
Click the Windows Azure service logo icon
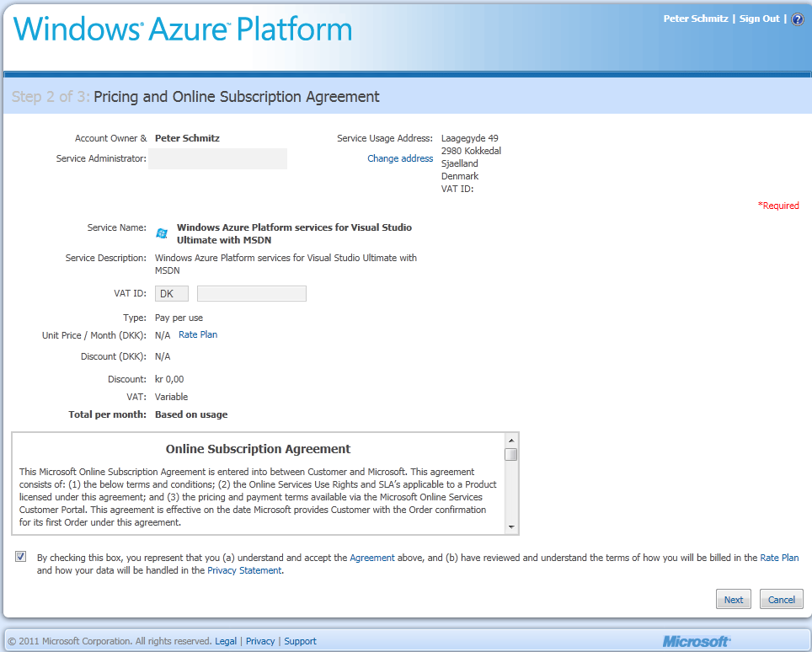coord(162,233)
